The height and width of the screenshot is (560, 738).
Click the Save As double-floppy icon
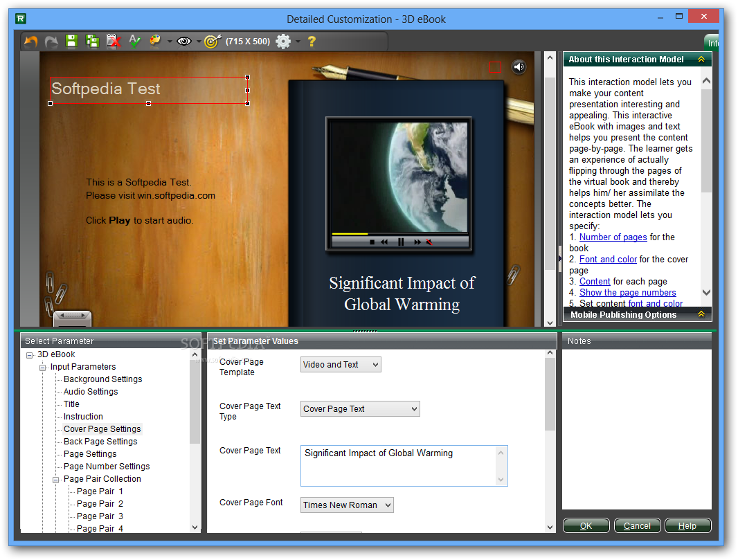click(x=93, y=41)
